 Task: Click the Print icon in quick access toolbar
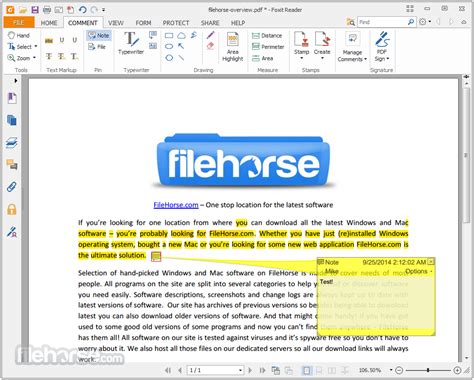click(47, 10)
